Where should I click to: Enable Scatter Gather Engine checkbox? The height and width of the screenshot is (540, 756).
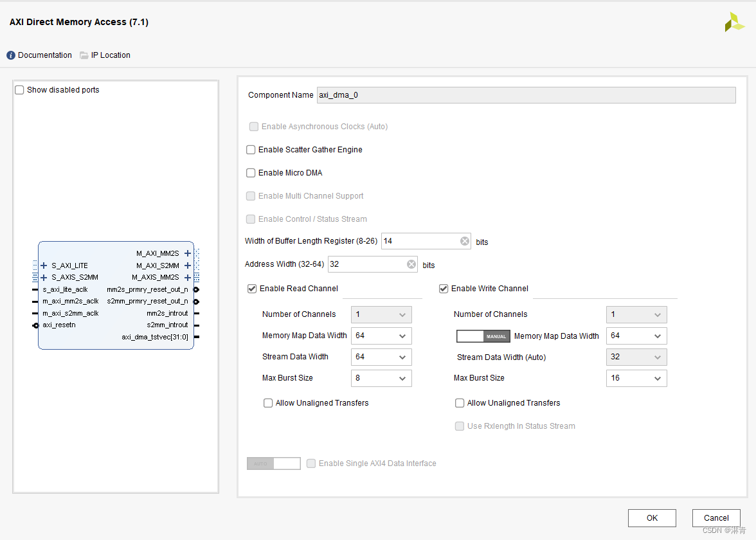(x=251, y=150)
